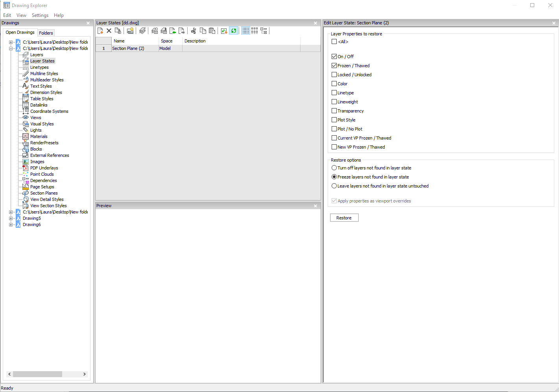Click the New layer state icon
Image resolution: width=559 pixels, height=392 pixels.
click(100, 31)
